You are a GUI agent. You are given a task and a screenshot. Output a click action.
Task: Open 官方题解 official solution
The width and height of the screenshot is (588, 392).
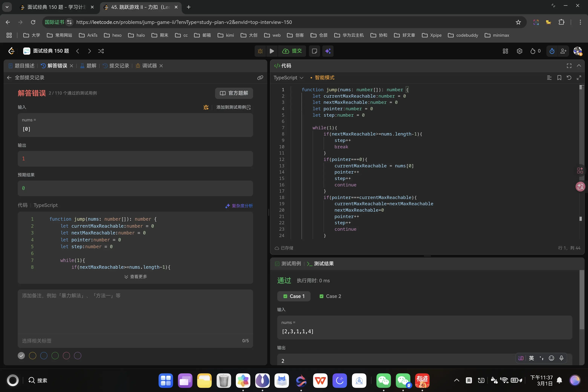[x=234, y=93]
